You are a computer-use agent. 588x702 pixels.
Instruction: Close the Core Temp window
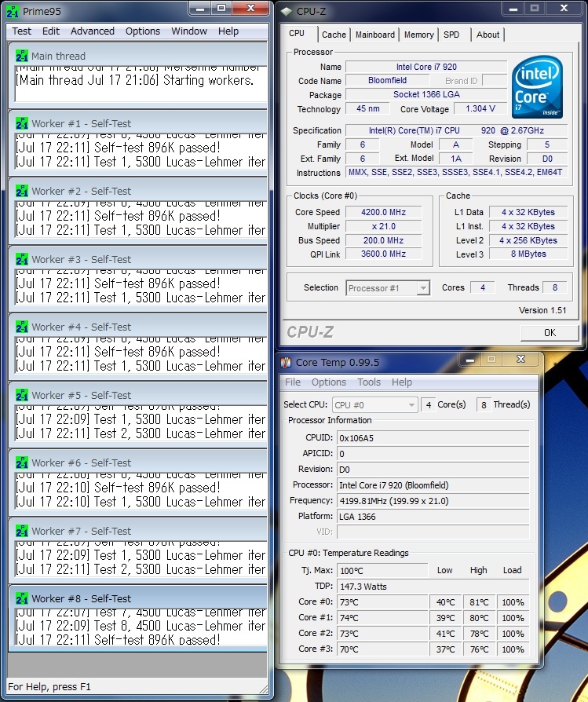coord(520,359)
